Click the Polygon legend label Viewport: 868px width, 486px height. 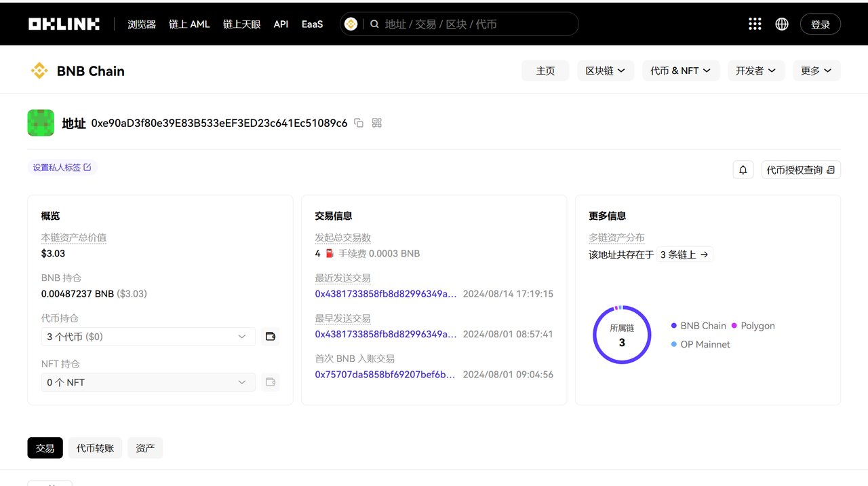[x=757, y=326]
